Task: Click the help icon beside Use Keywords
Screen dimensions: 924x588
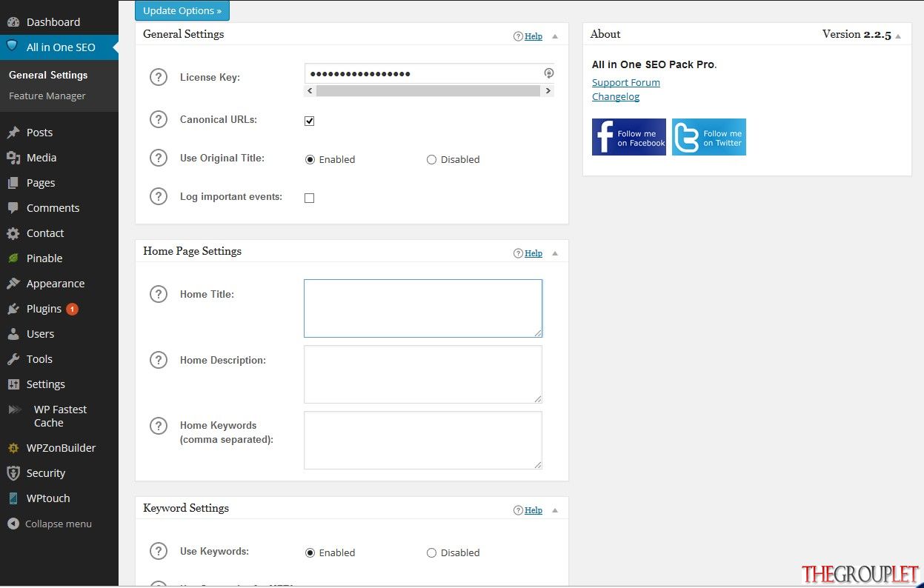Action: coord(159,551)
